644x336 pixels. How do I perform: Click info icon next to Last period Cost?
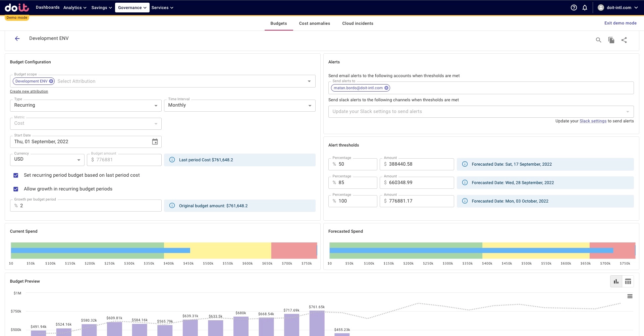click(172, 160)
